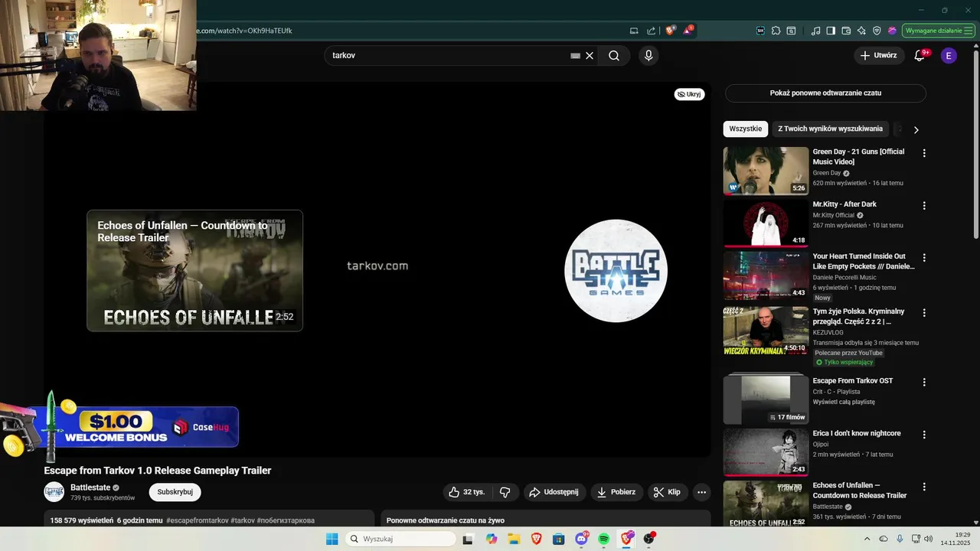Open Mr.Kitty - After Dark video title

844,204
